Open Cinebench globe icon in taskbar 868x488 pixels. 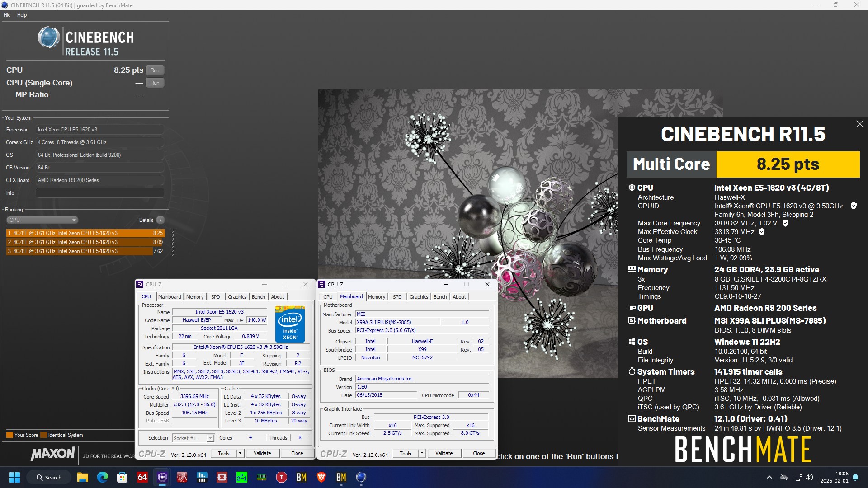[361, 477]
